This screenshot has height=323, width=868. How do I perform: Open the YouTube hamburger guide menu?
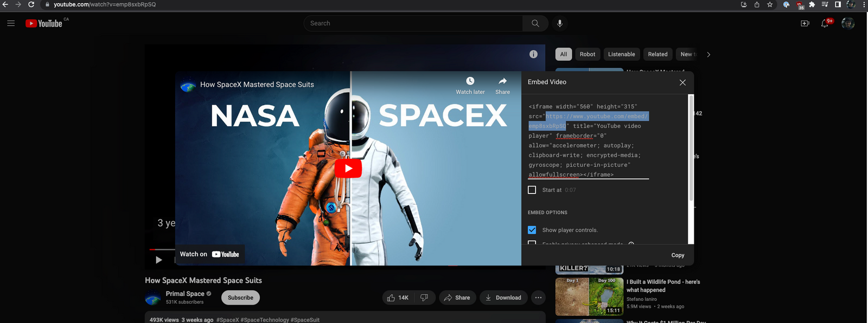coord(11,23)
